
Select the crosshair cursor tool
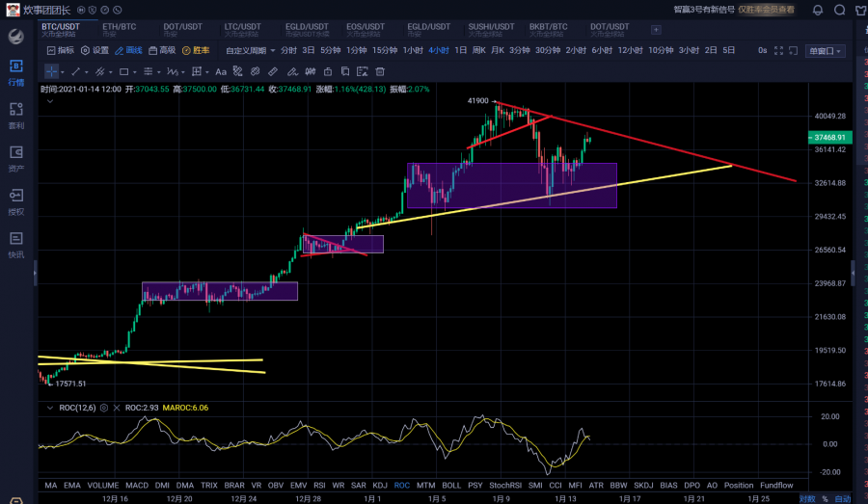51,71
